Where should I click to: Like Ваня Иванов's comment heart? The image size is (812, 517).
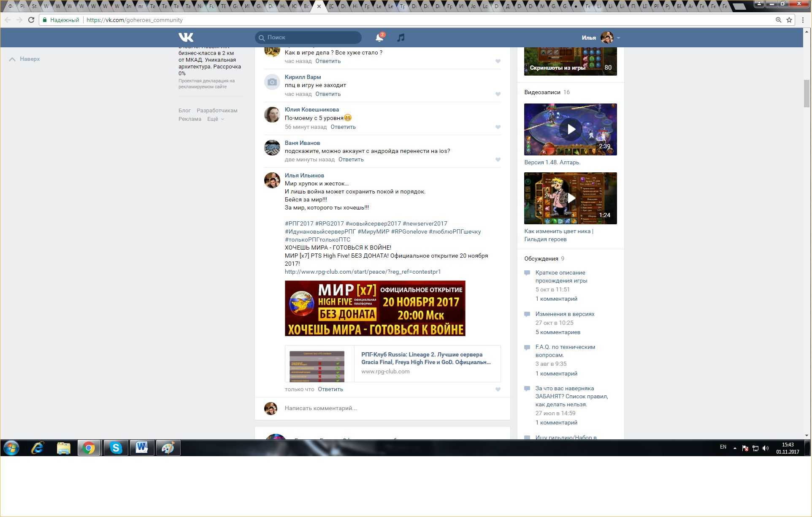click(498, 160)
